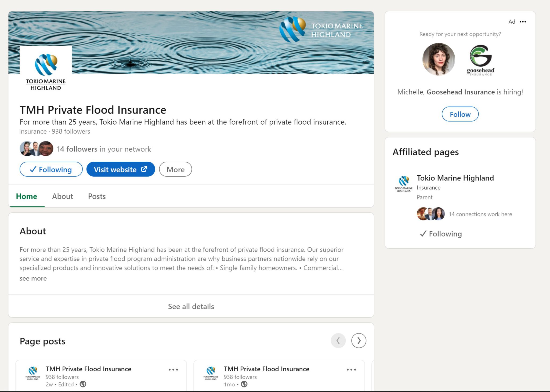Go to next page posts with right chevron

pyautogui.click(x=359, y=341)
